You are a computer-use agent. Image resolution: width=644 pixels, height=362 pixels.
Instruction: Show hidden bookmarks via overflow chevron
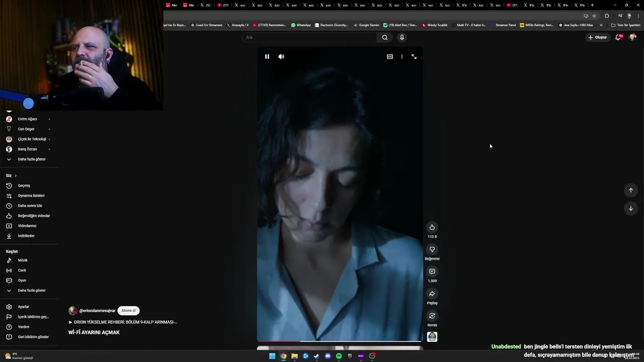point(601,25)
